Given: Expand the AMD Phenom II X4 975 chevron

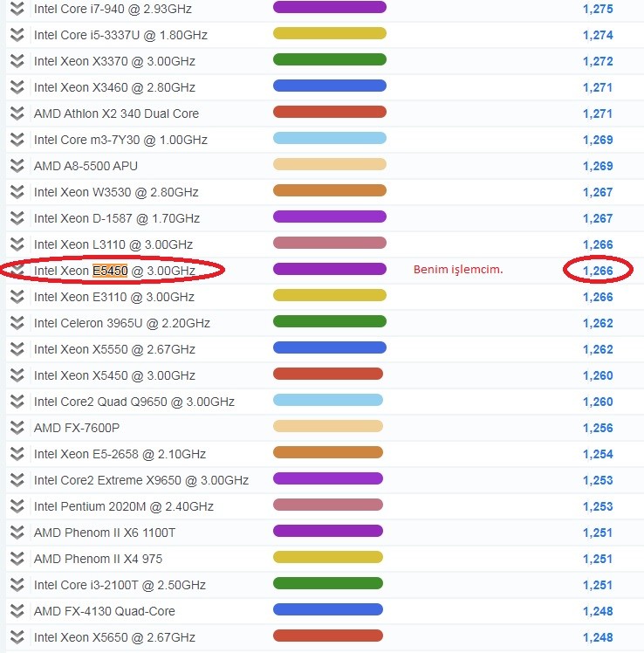Looking at the screenshot, I should pos(17,559).
